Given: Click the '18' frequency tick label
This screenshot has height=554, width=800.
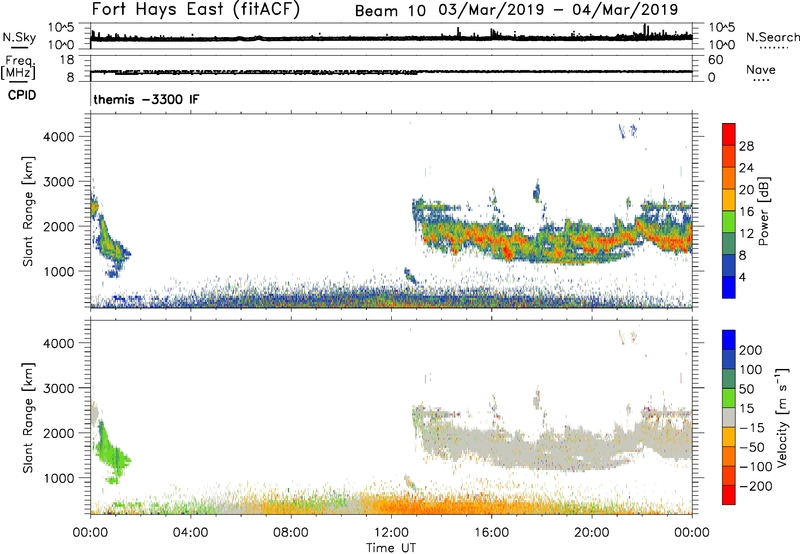Looking at the screenshot, I should (67, 60).
